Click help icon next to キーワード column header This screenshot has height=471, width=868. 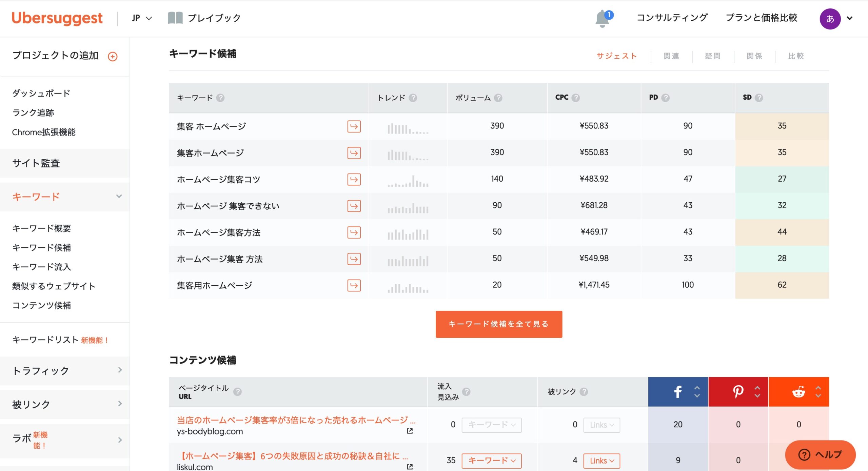pyautogui.click(x=220, y=98)
